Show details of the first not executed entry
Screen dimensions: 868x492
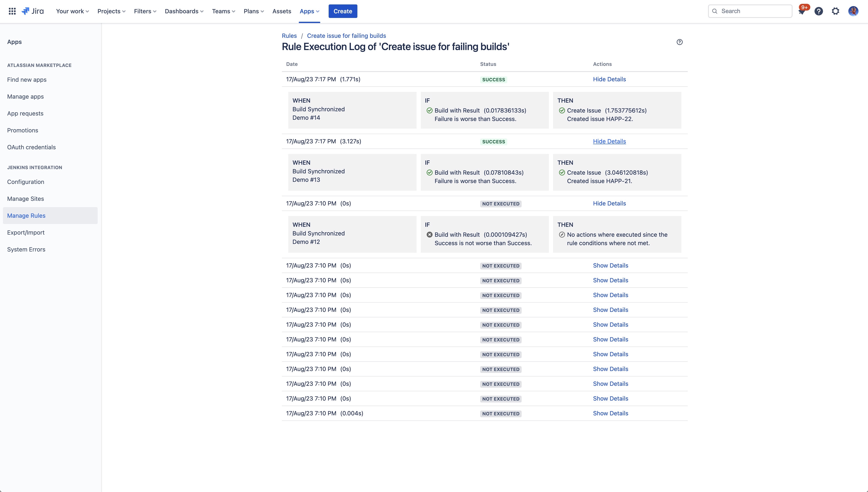pyautogui.click(x=610, y=266)
